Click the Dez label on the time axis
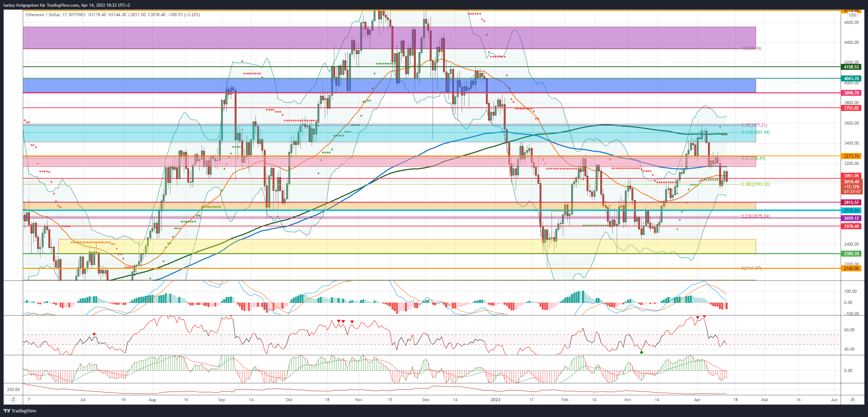 pyautogui.click(x=426, y=400)
